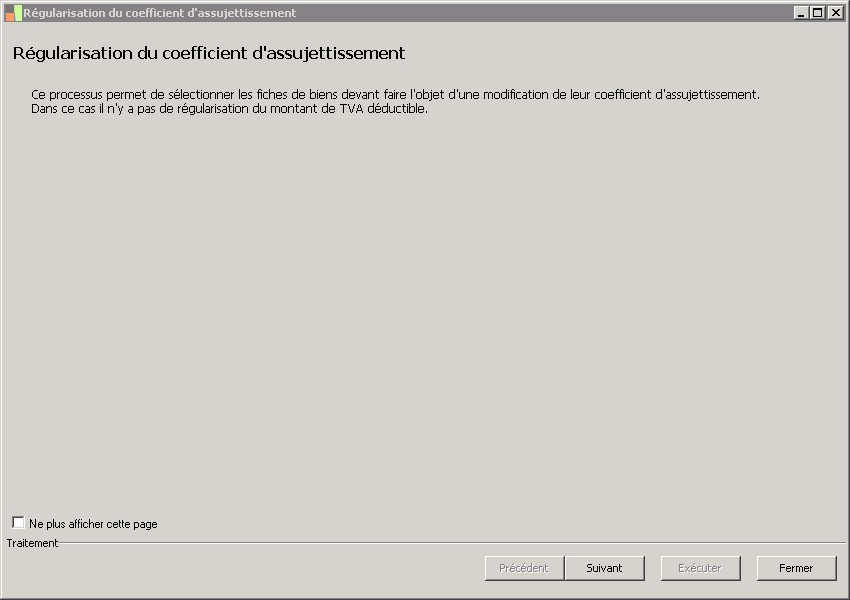Maximize the Régularisation window

click(818, 13)
